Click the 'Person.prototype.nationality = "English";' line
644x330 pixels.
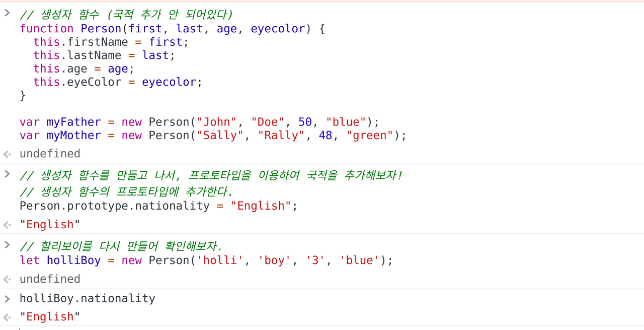(158, 206)
